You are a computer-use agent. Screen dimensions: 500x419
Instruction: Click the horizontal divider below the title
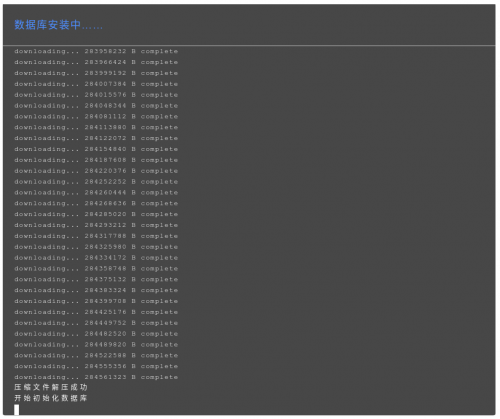tap(249, 45)
